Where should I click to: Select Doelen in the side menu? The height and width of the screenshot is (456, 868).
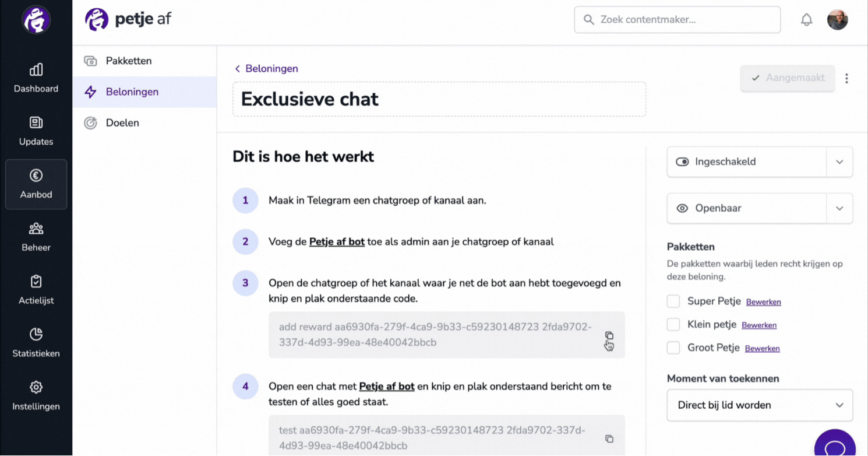tap(144, 122)
